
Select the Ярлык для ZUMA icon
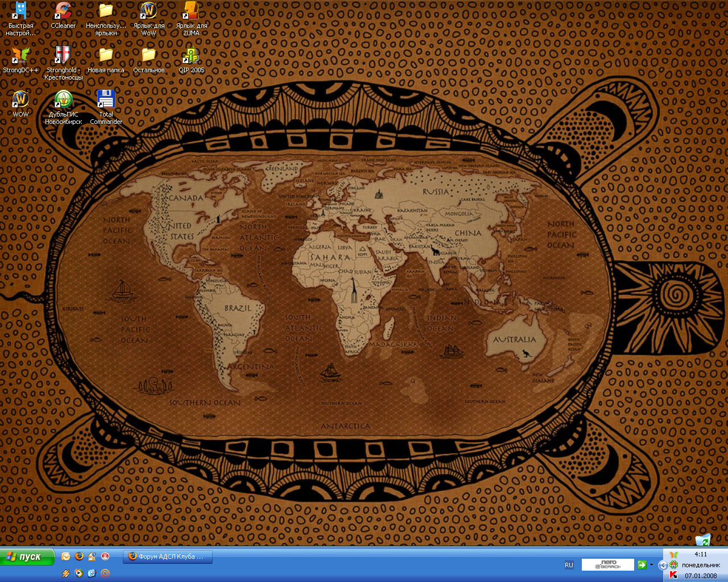pyautogui.click(x=192, y=11)
